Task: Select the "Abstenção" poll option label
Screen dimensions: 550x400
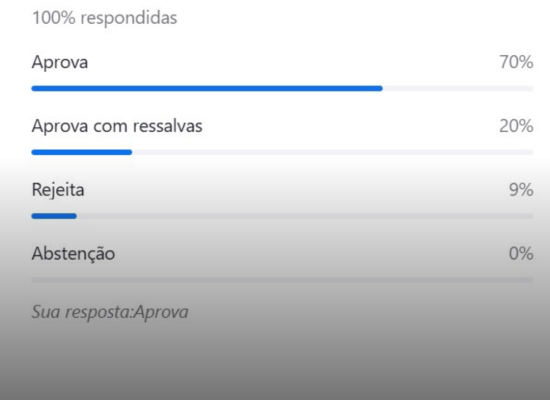Action: coord(73,254)
